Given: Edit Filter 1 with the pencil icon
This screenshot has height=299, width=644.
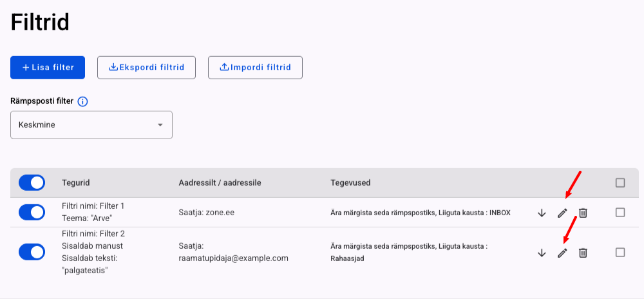Looking at the screenshot, I should pos(562,213).
